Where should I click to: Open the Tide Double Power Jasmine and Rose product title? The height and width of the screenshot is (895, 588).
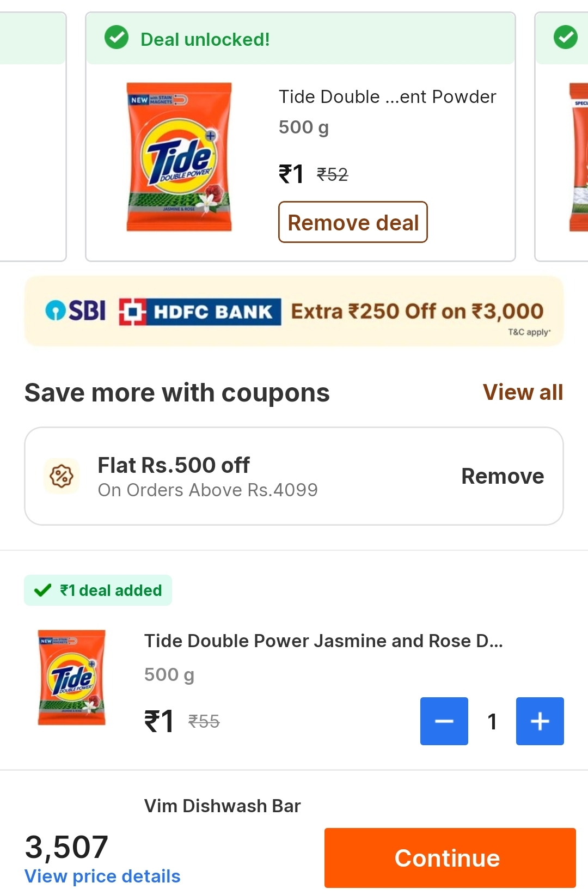point(324,641)
